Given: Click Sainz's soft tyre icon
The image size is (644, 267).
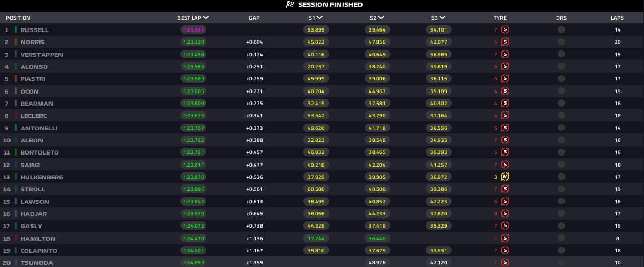Looking at the screenshot, I should pos(505,165).
